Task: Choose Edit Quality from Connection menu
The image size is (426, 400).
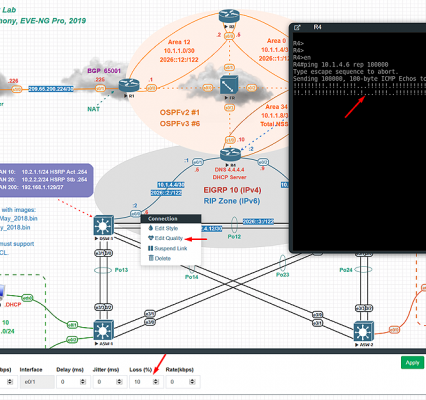Action: [168, 238]
